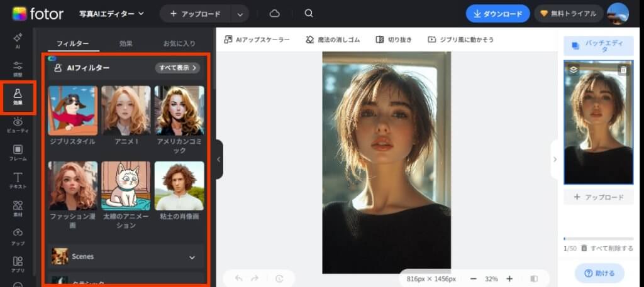
Task: Click the fotor logo
Action: click(38, 14)
